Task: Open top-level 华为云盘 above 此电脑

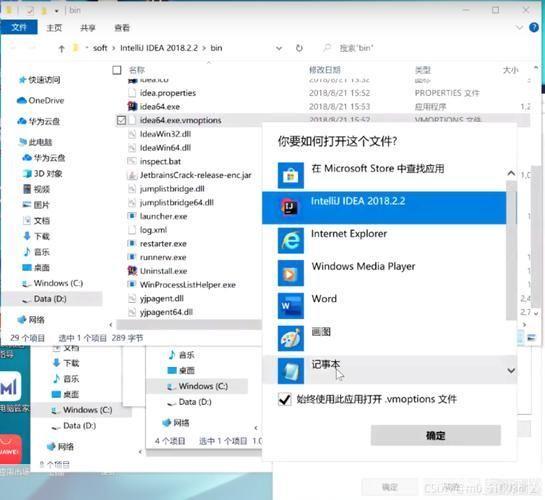Action: click(x=44, y=121)
